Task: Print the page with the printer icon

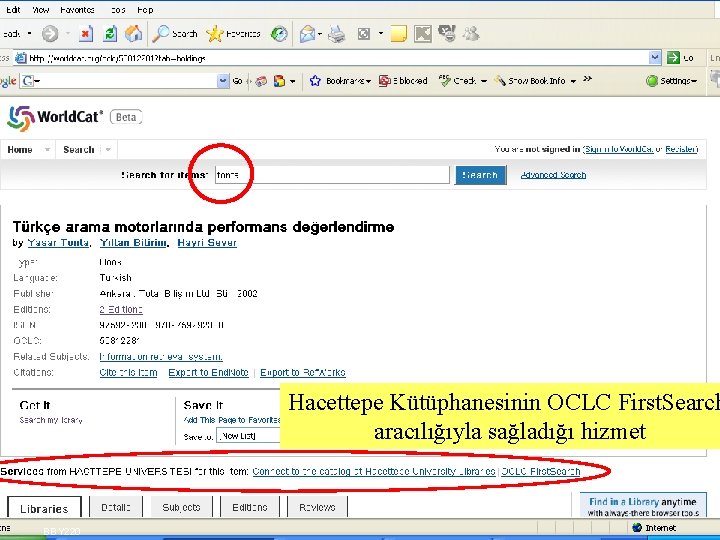Action: point(337,34)
